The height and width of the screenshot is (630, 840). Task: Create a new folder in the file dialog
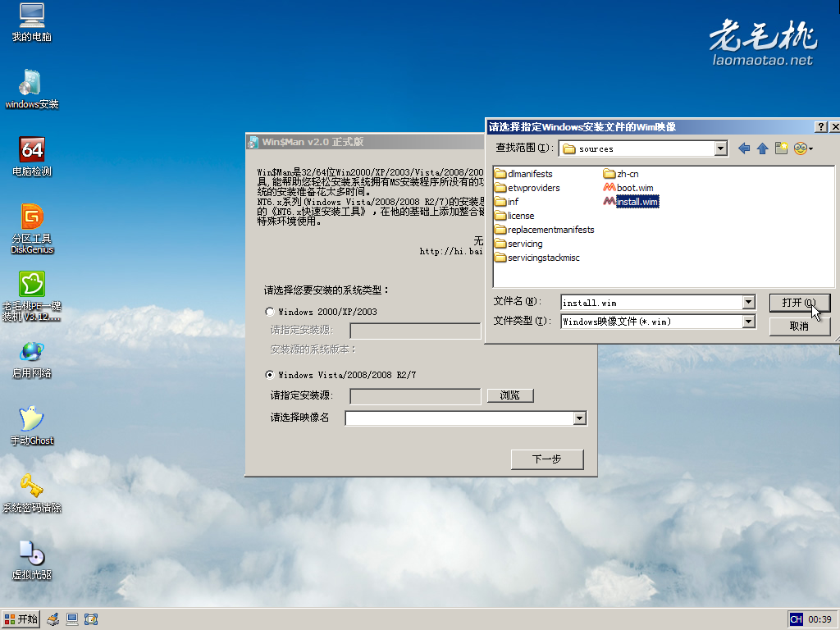click(x=781, y=148)
